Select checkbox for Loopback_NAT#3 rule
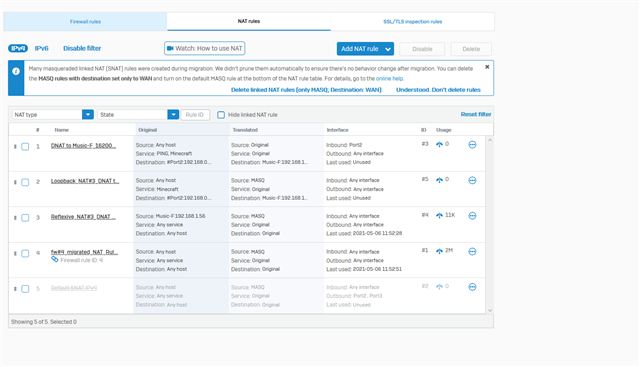 pyautogui.click(x=25, y=182)
